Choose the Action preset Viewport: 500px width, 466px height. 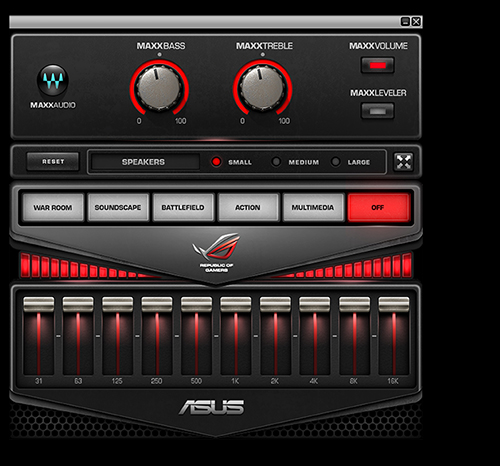point(248,207)
